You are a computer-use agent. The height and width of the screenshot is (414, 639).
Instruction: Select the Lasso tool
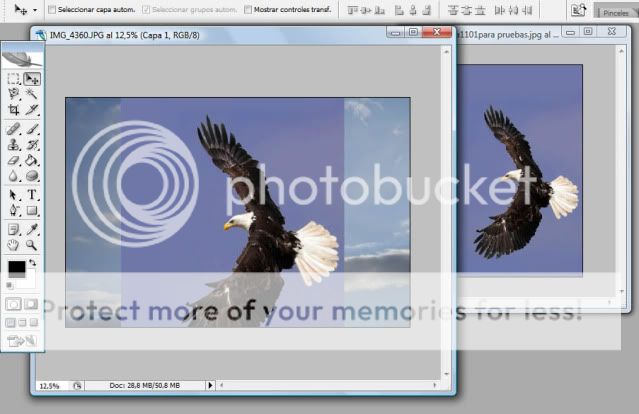13,94
